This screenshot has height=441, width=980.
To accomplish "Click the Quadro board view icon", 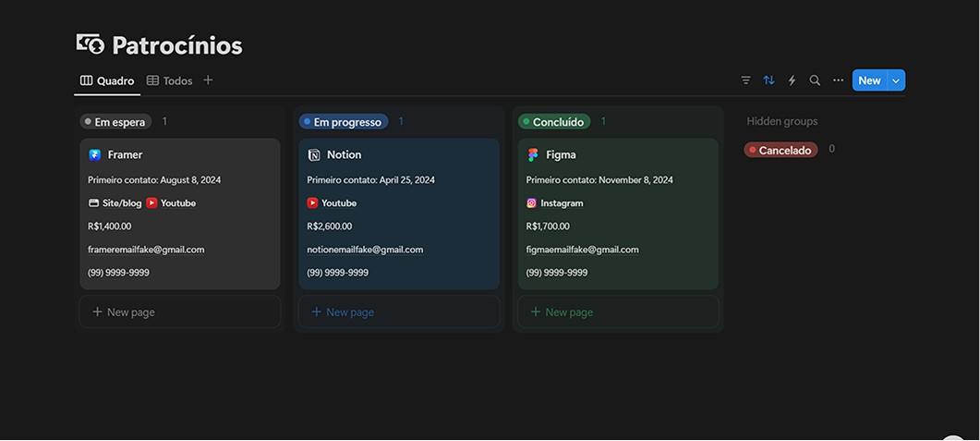I will (86, 80).
